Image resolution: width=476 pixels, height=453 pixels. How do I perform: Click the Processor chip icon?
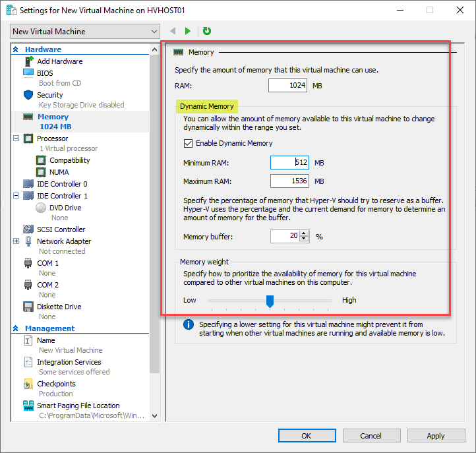[28, 138]
